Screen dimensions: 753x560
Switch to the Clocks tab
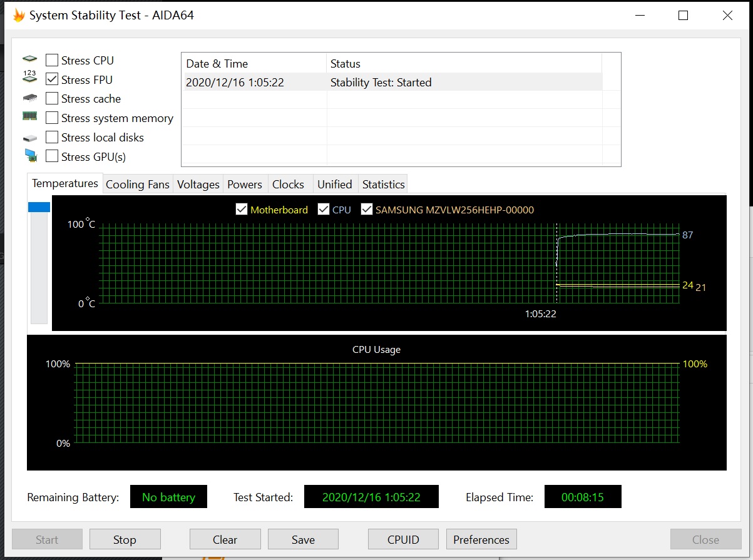(x=287, y=184)
